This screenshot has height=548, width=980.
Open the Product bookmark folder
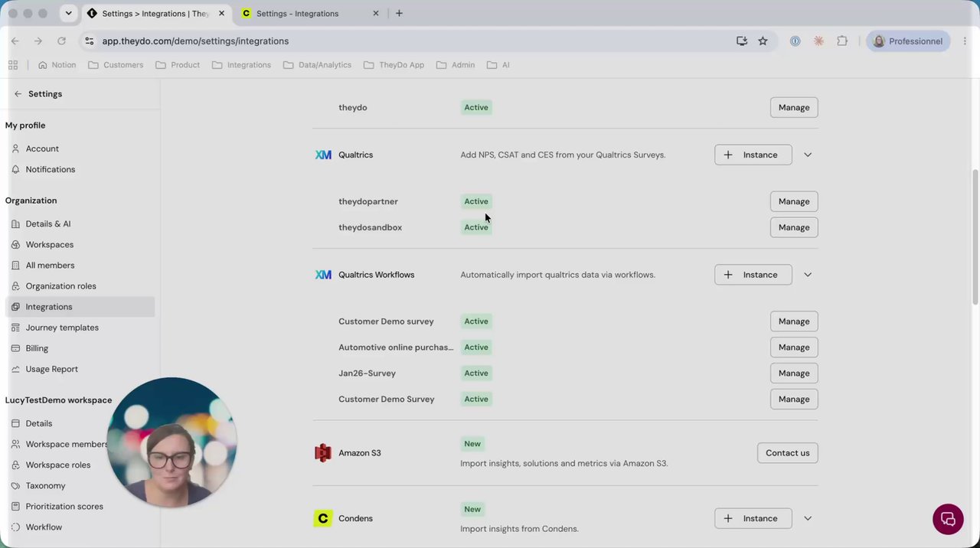178,65
